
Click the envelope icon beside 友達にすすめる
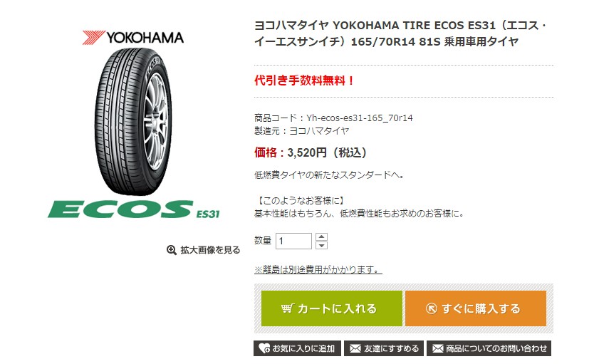tap(354, 348)
